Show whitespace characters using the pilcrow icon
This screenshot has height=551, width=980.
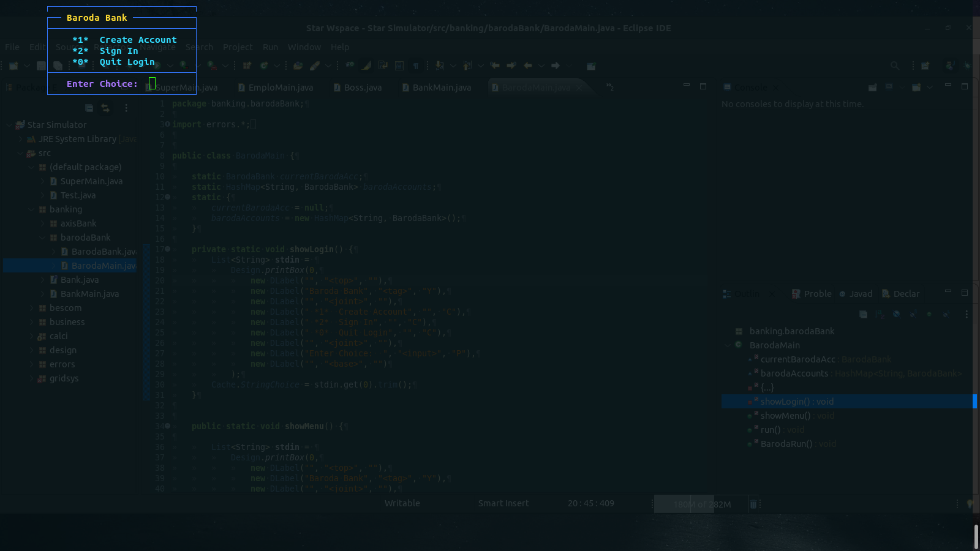pos(416,66)
